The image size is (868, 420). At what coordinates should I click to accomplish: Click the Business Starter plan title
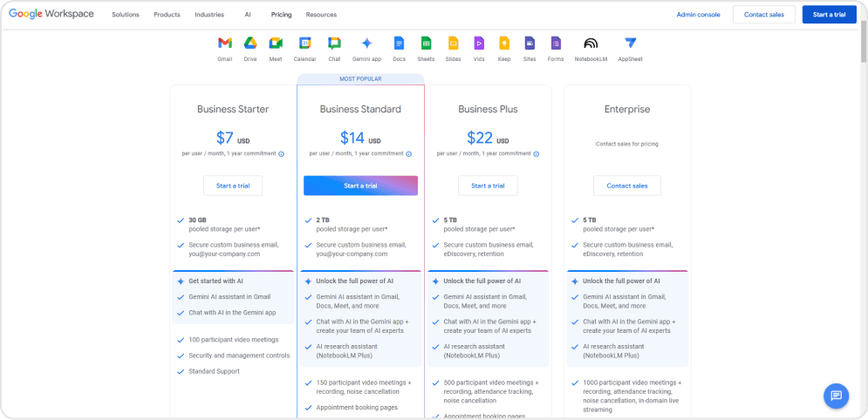pos(233,110)
